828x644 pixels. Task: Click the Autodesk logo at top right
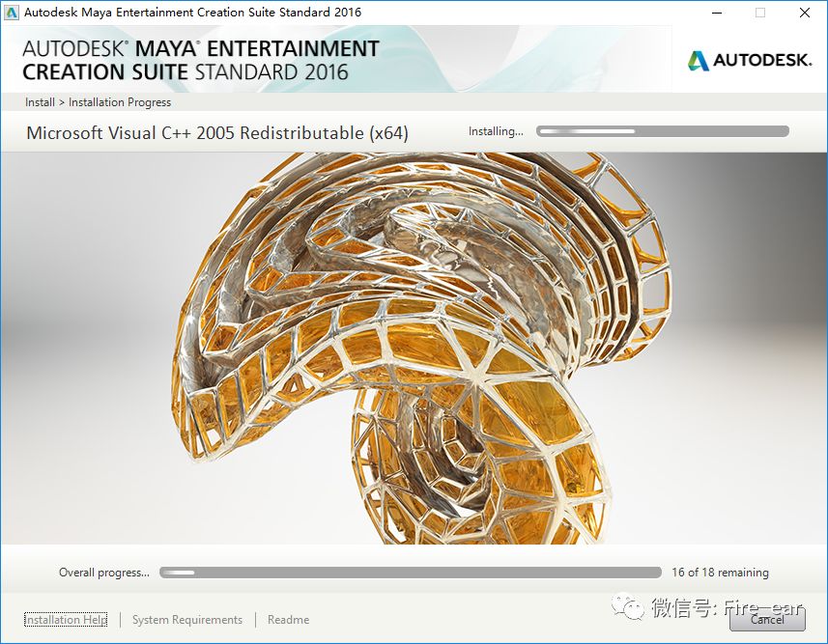pyautogui.click(x=749, y=59)
